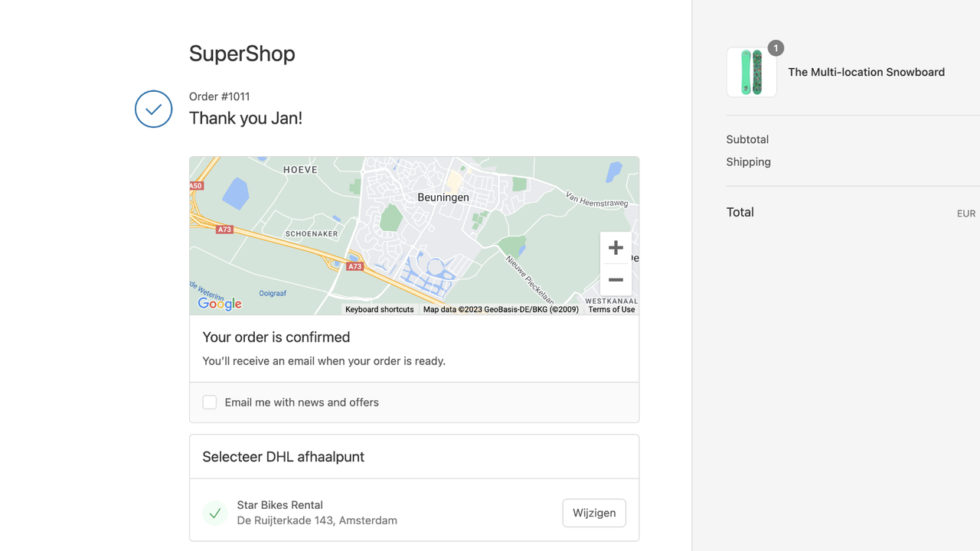Click The Multi-location Snowboard product name
Viewport: 980px width, 551px height.
(866, 72)
